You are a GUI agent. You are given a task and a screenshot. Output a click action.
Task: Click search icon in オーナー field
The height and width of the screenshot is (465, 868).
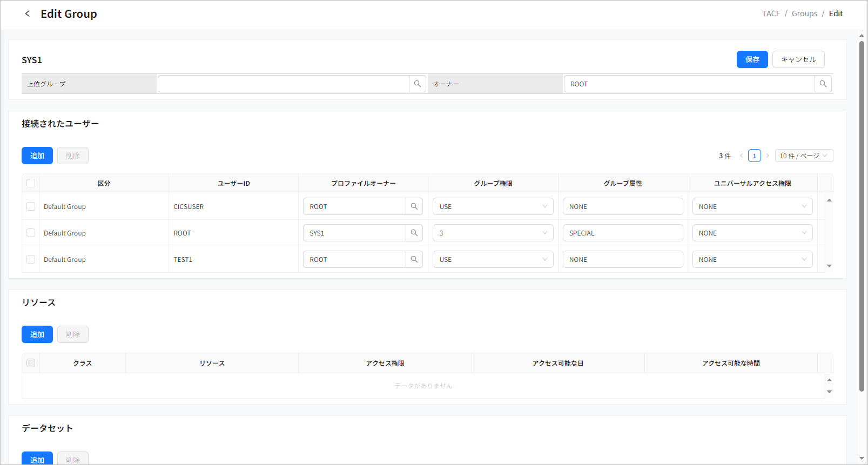pyautogui.click(x=823, y=84)
